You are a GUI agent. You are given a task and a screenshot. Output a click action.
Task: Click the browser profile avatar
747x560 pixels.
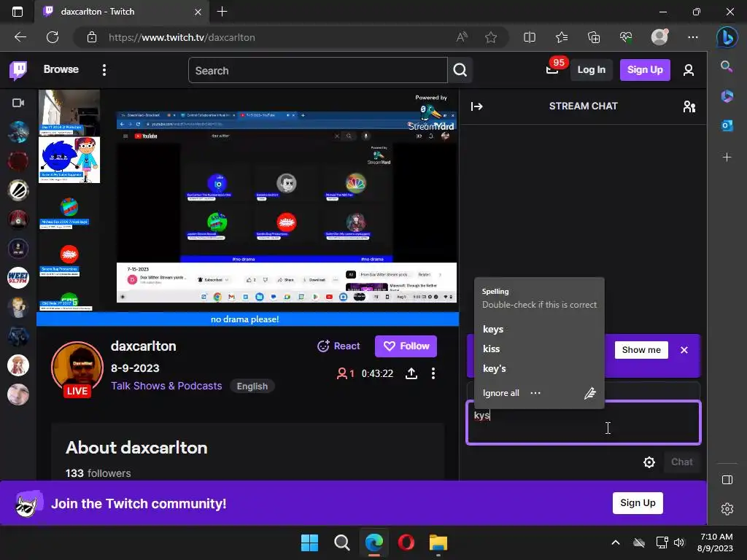[x=659, y=37]
